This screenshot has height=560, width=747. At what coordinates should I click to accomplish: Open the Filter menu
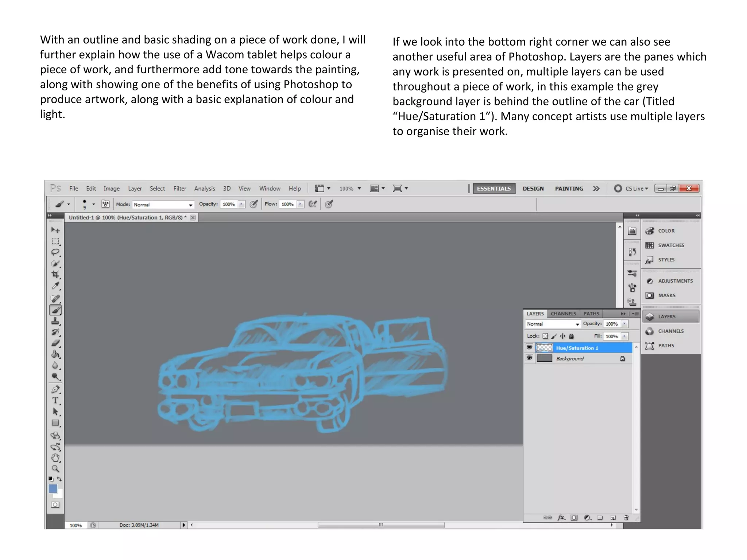tap(180, 188)
